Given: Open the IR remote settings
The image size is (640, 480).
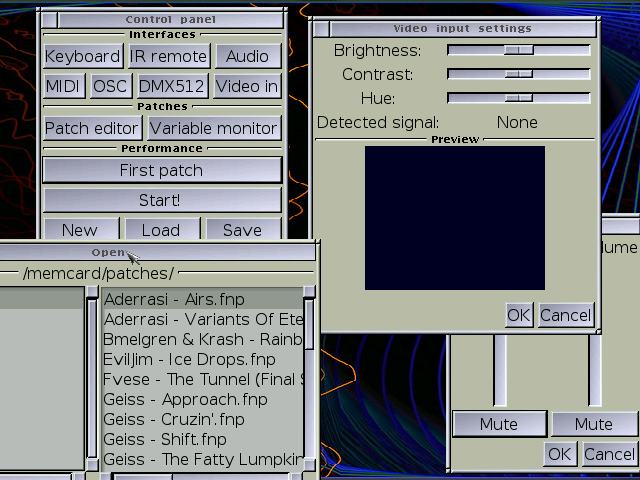Looking at the screenshot, I should pyautogui.click(x=168, y=57).
